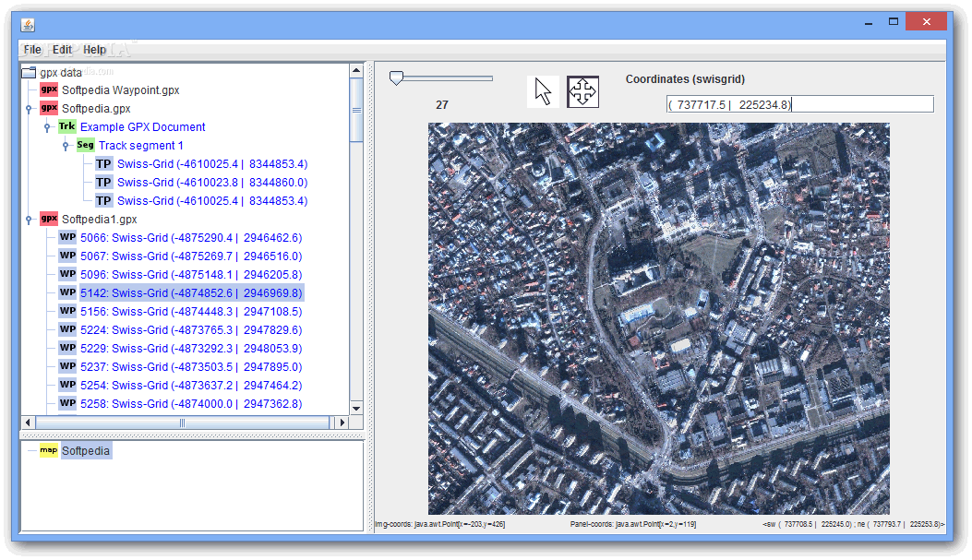Select first track point 8344853.4 row
Image resolution: width=972 pixels, height=560 pixels.
pyautogui.click(x=212, y=163)
